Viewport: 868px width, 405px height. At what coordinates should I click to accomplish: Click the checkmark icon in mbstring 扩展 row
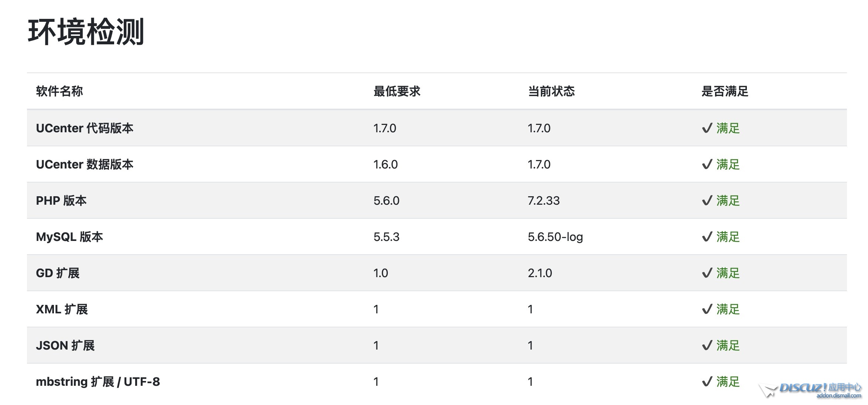[x=707, y=382]
